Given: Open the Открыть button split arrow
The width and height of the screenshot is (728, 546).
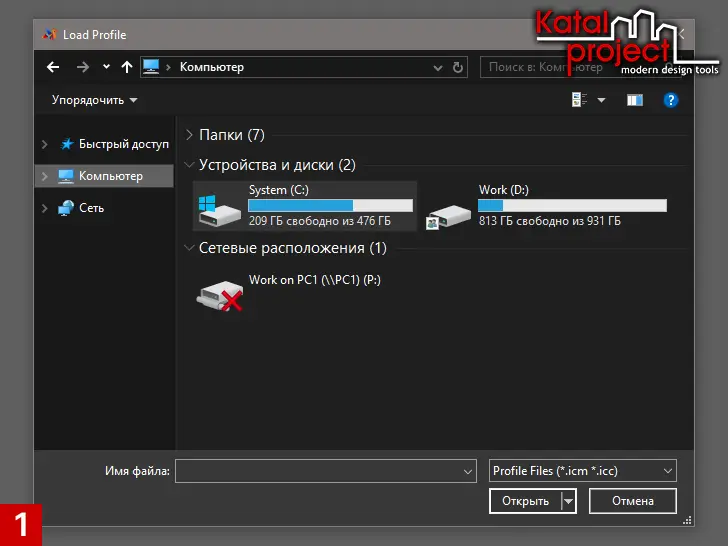Looking at the screenshot, I should (568, 501).
